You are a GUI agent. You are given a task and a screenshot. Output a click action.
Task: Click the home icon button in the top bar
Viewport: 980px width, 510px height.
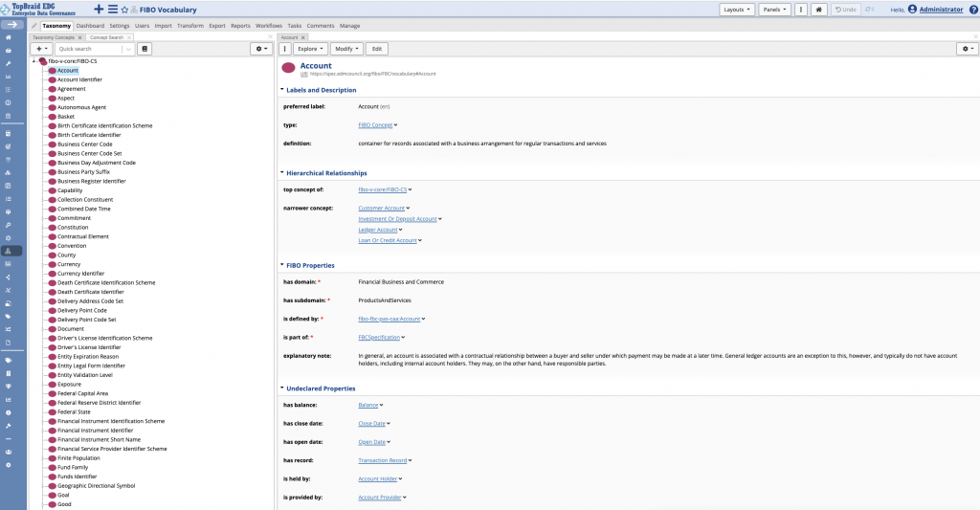tap(819, 10)
